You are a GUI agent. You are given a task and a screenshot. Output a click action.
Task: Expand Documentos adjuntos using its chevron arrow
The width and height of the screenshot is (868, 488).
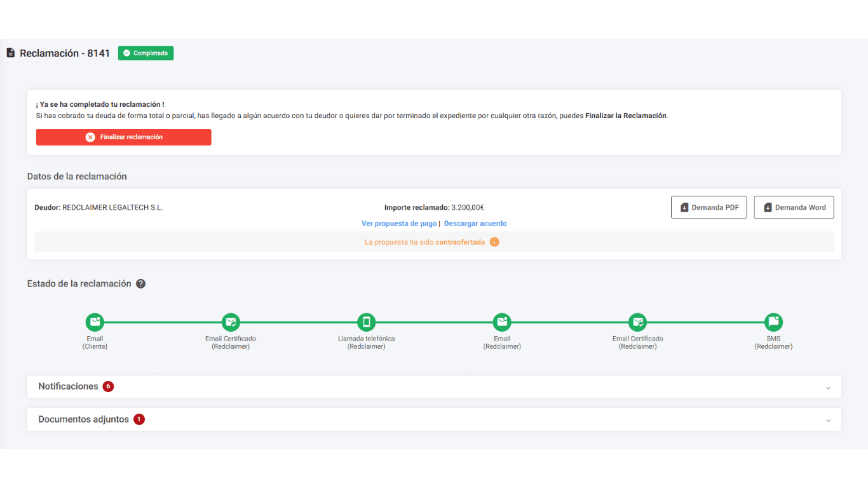(x=828, y=420)
